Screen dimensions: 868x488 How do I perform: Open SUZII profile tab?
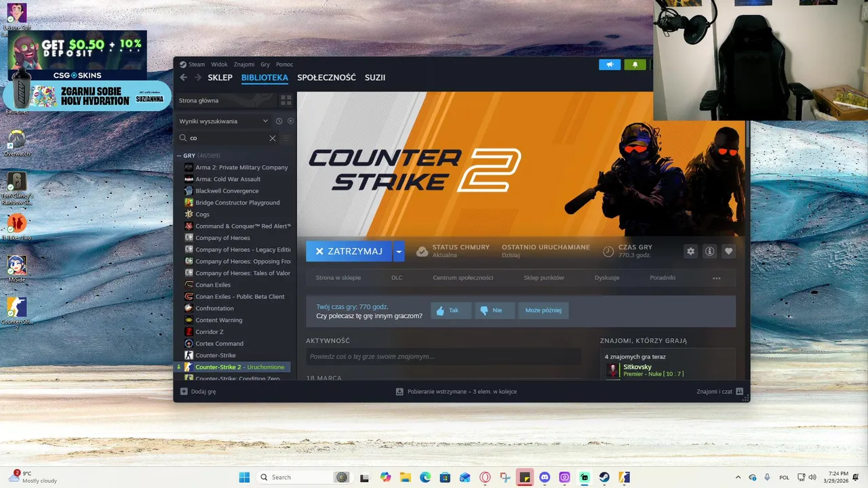375,77
